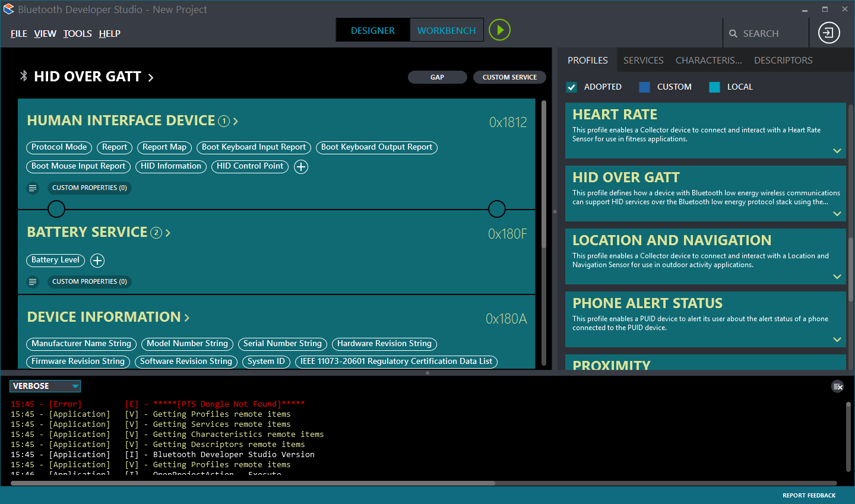This screenshot has width=855, height=504.
Task: Expand the Phone Alert Status profile card
Action: (837, 340)
